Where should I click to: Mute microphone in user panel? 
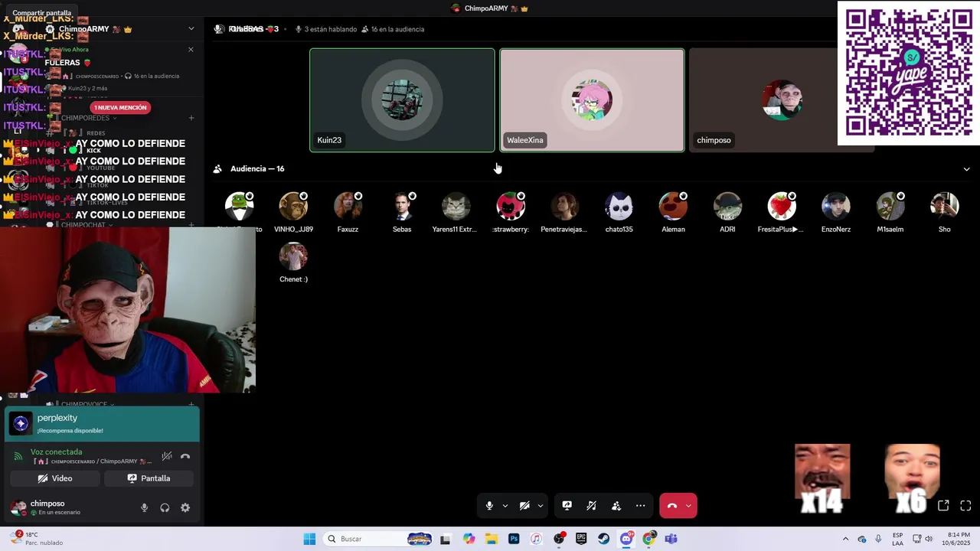pos(144,507)
